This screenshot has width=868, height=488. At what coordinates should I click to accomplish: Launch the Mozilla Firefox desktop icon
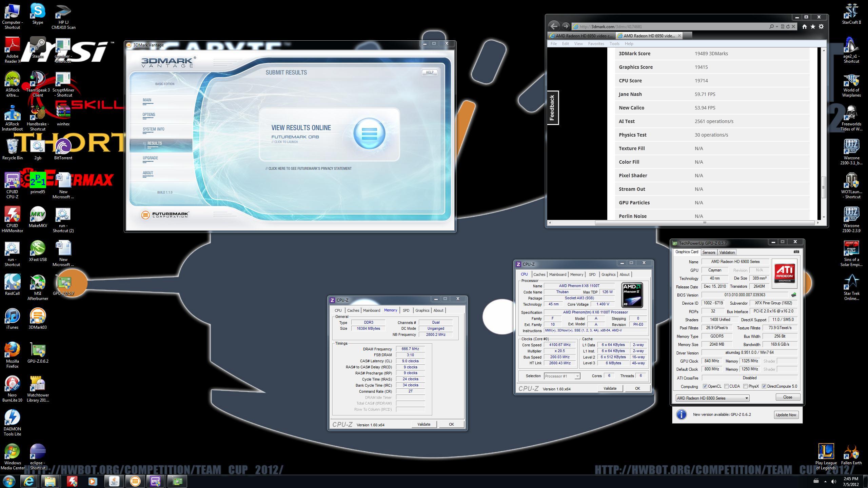pos(12,355)
